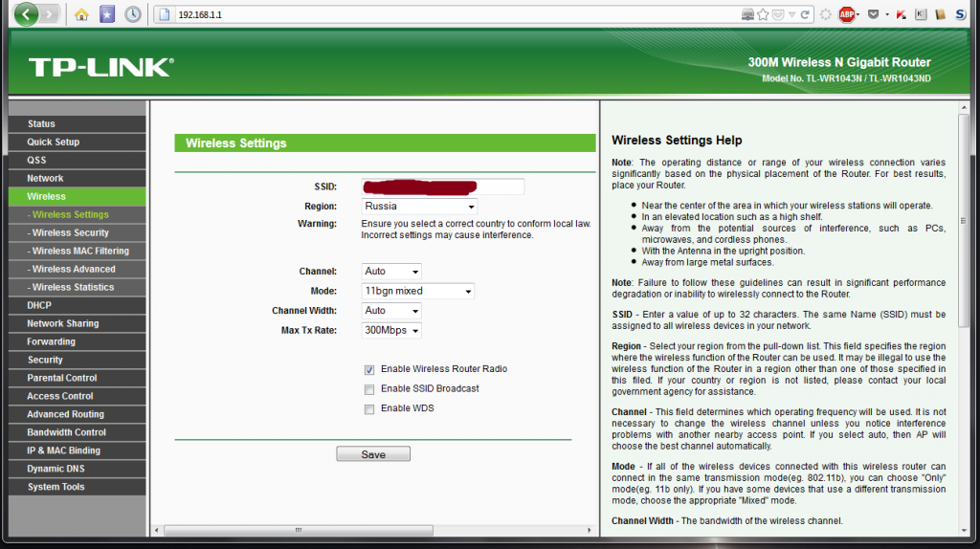This screenshot has height=549, width=980.
Task: Open Access Control in the sidebar
Action: tap(78, 395)
